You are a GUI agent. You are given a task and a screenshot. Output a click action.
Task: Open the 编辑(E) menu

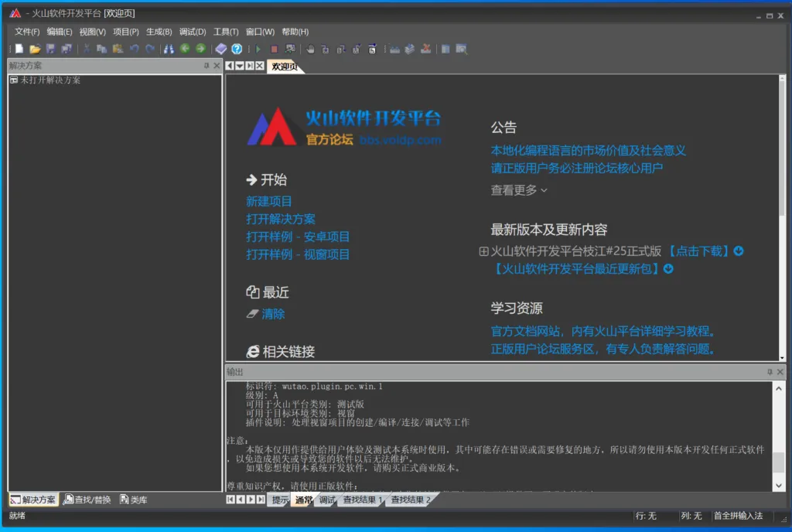click(x=59, y=32)
